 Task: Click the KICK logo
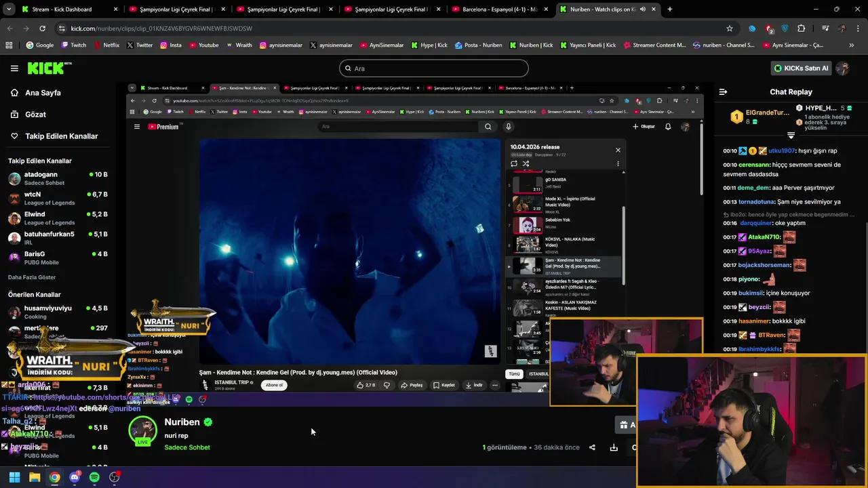49,68
